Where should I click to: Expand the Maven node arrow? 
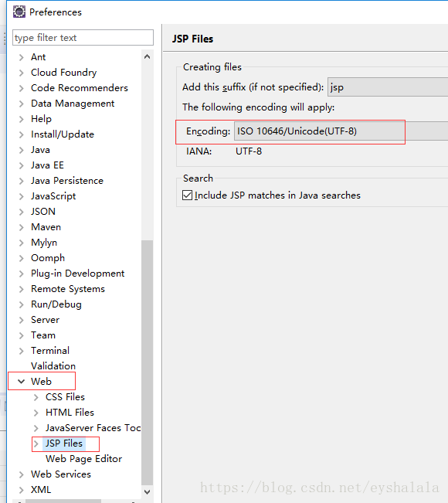[x=21, y=227]
